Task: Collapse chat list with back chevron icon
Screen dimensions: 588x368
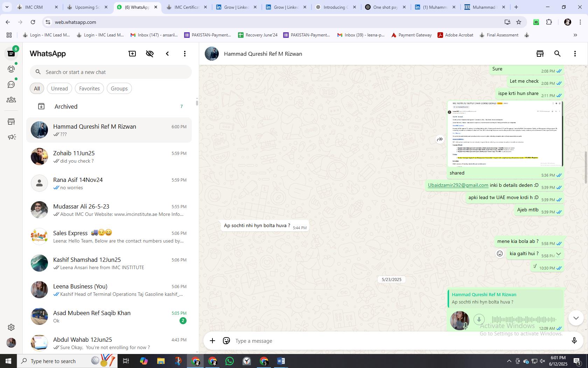Action: click(x=167, y=54)
